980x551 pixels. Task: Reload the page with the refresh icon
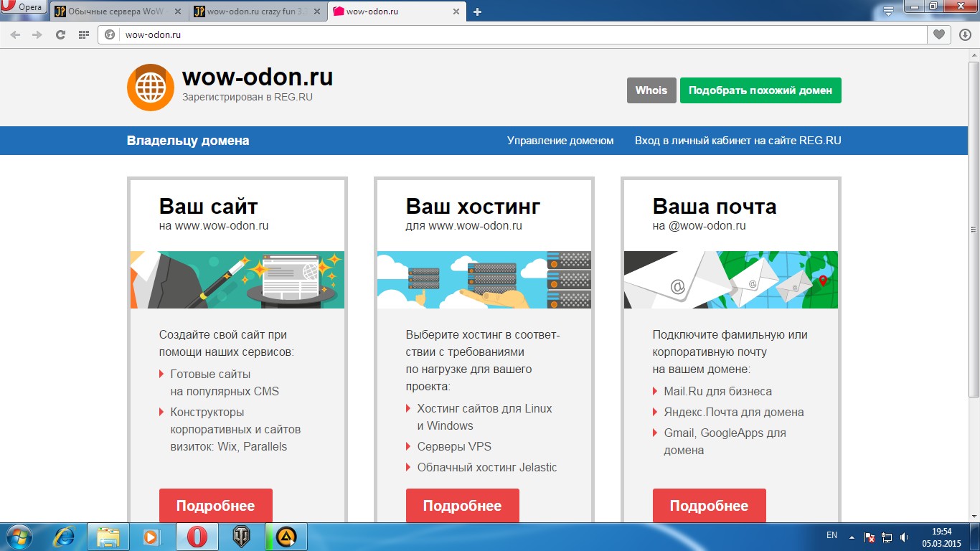click(x=60, y=34)
